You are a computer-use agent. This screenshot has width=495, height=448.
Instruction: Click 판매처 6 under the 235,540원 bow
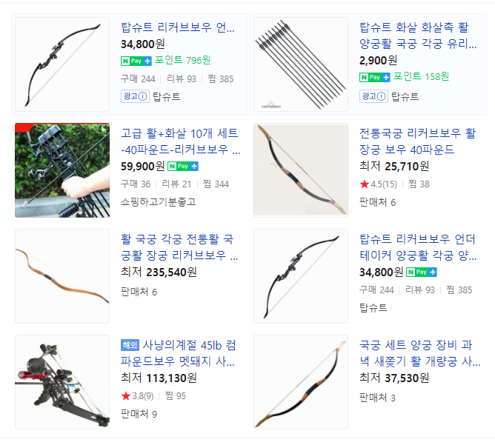[x=139, y=292]
